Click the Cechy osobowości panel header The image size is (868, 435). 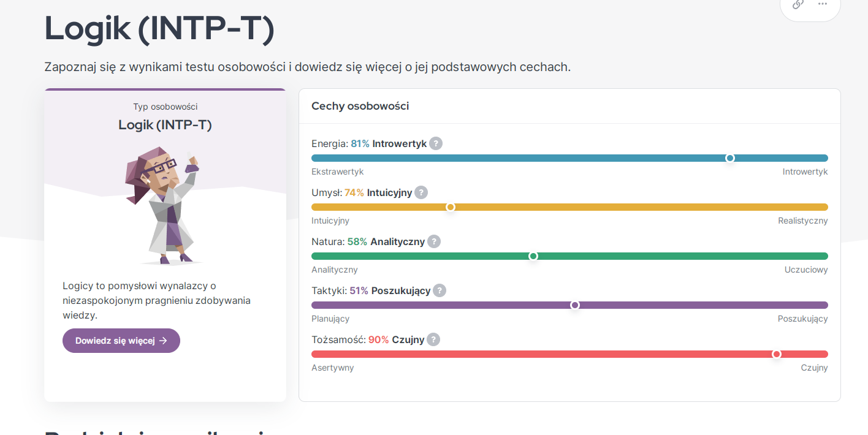pos(360,106)
